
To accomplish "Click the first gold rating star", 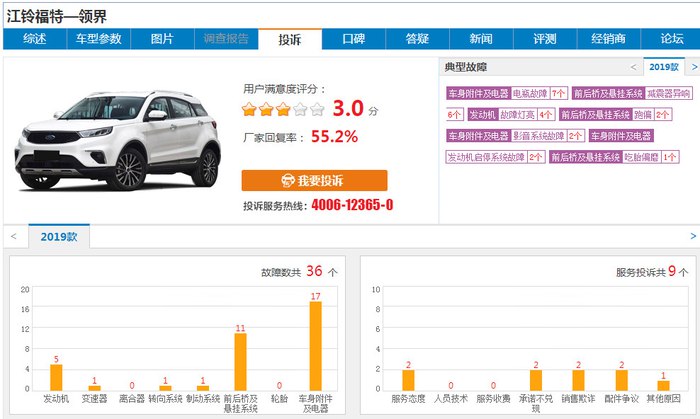I will pos(249,109).
